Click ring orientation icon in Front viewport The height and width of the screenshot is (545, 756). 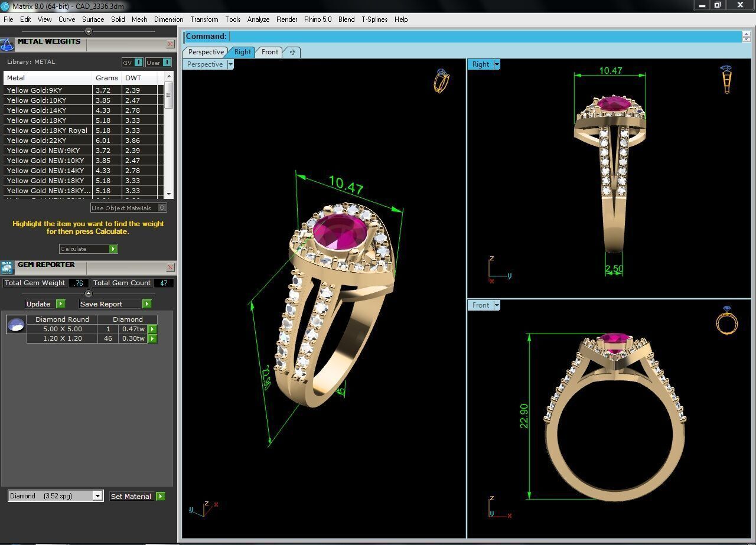pyautogui.click(x=726, y=321)
